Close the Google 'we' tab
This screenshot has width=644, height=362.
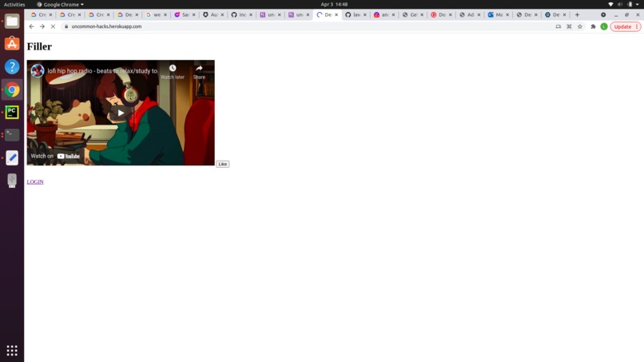[165, 15]
